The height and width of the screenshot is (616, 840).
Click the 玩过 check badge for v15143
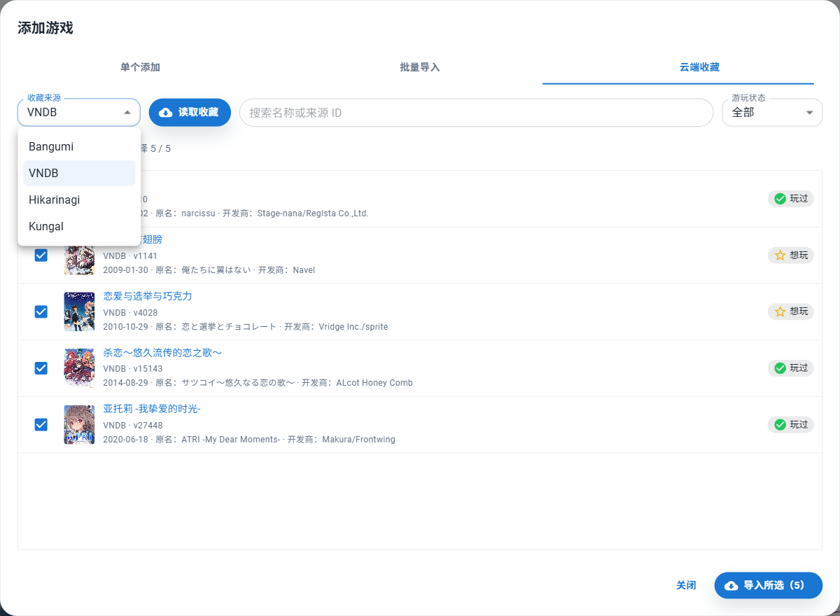[x=790, y=368]
